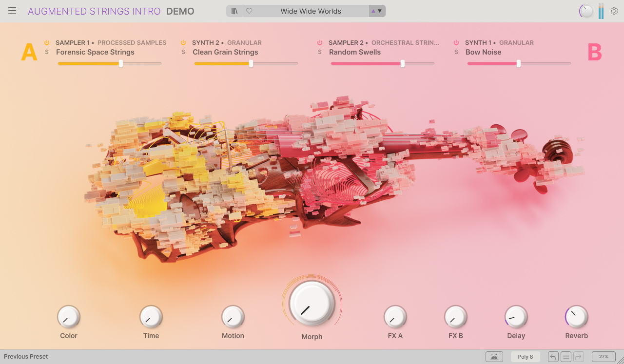
Task: Open the Poly 8 polyphony dropdown
Action: [525, 357]
